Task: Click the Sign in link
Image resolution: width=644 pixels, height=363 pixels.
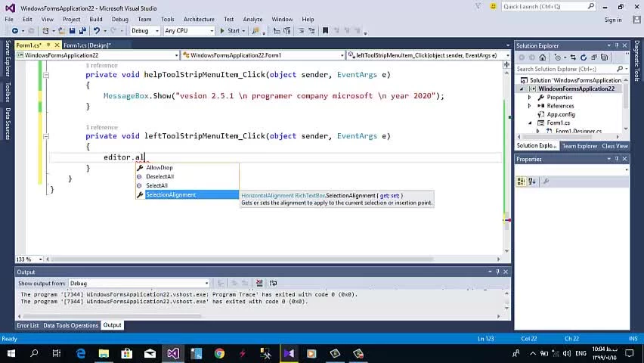Action: (x=613, y=20)
